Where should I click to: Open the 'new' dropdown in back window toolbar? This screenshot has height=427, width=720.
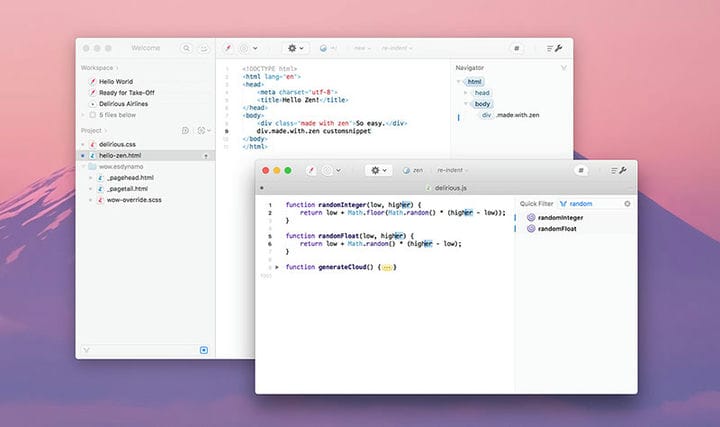click(362, 48)
